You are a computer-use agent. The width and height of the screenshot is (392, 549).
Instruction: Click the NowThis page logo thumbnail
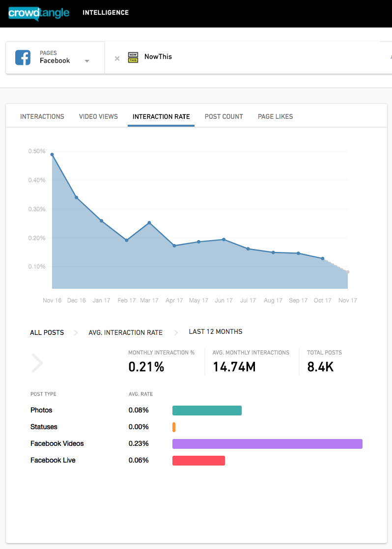pos(133,57)
